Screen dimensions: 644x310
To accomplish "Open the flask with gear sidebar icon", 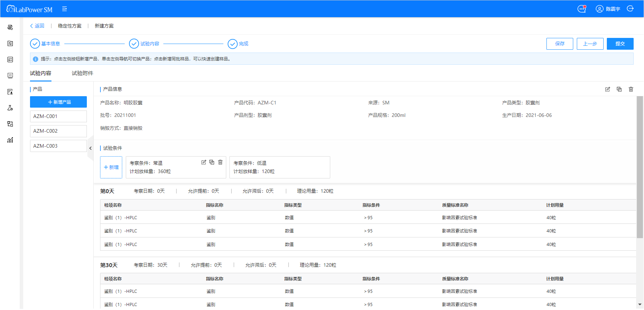I will 10,108.
